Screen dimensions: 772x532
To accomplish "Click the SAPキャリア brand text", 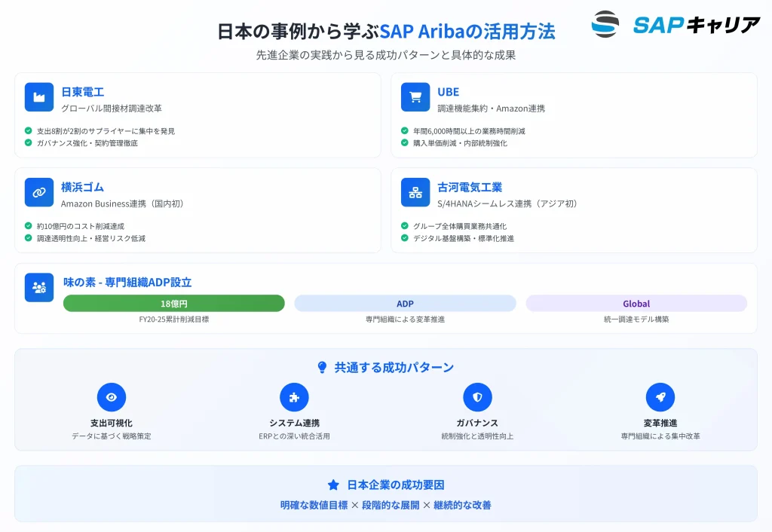I will [697, 25].
